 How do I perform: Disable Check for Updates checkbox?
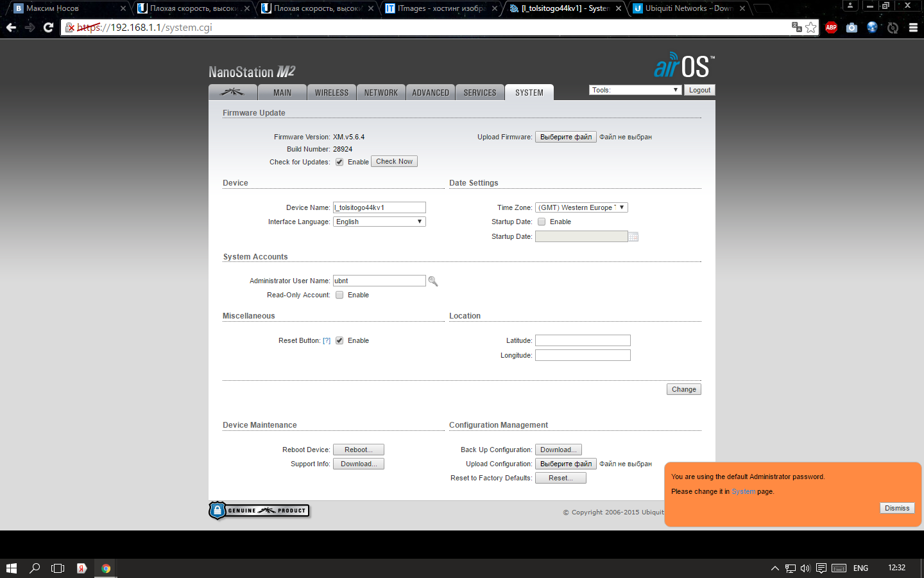pos(339,162)
